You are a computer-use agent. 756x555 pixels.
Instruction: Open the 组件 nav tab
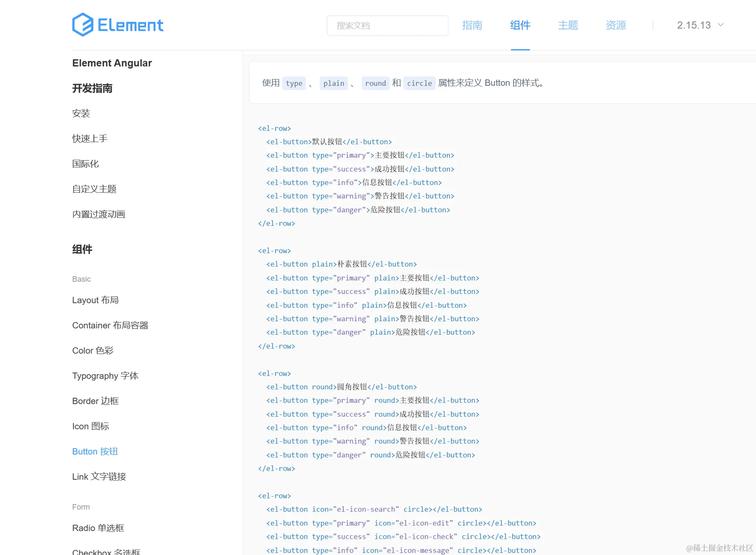(x=520, y=25)
